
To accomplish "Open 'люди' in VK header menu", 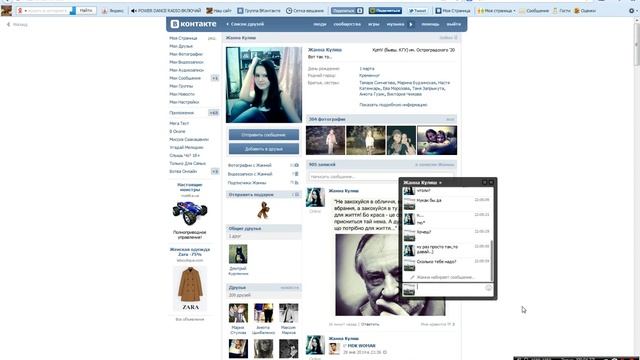I will point(320,24).
